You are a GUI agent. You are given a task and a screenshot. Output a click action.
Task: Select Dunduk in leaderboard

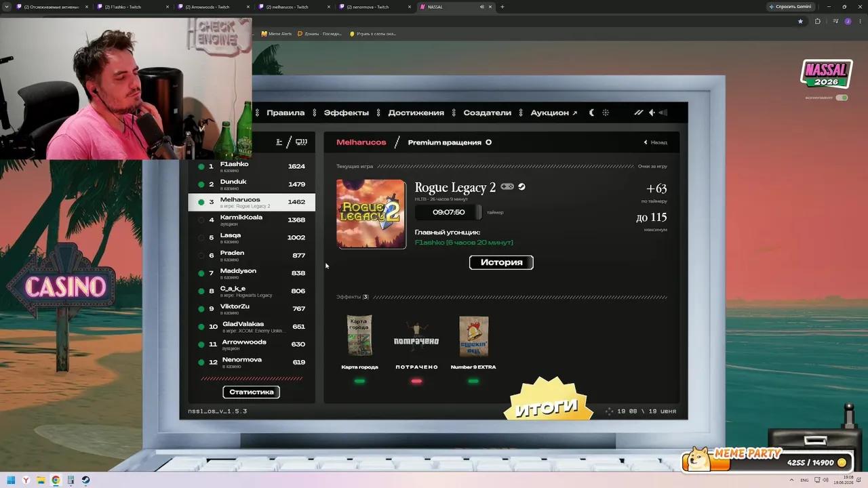(x=252, y=184)
